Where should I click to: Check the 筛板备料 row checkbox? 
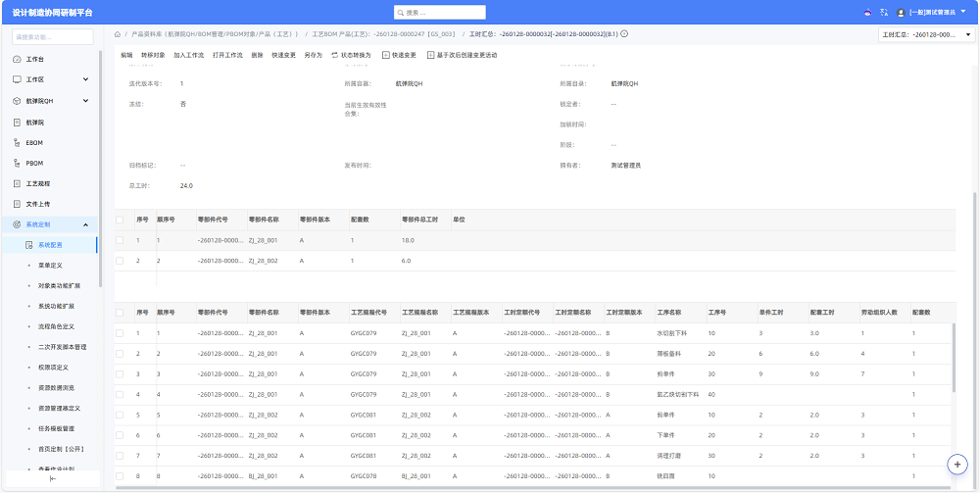(x=120, y=354)
